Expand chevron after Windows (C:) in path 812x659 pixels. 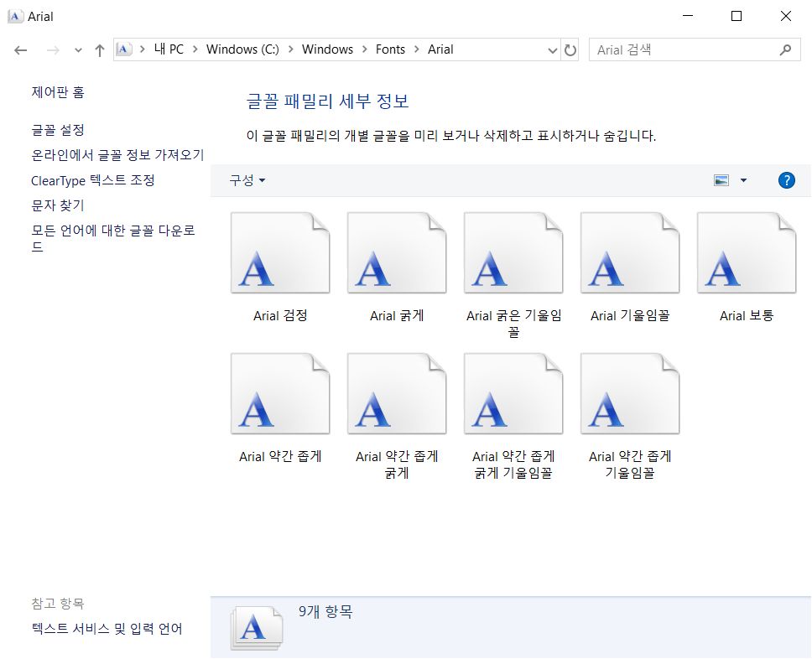[x=290, y=49]
